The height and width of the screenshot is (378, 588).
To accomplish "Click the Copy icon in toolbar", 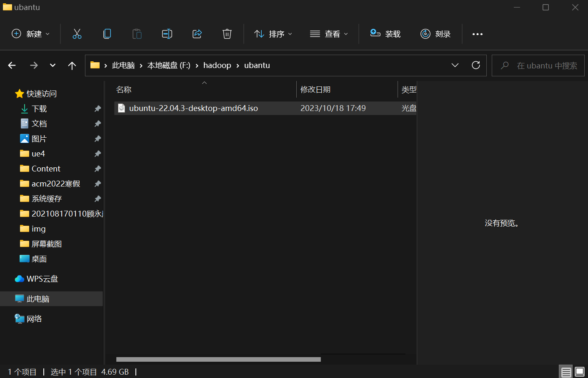I will click(107, 34).
